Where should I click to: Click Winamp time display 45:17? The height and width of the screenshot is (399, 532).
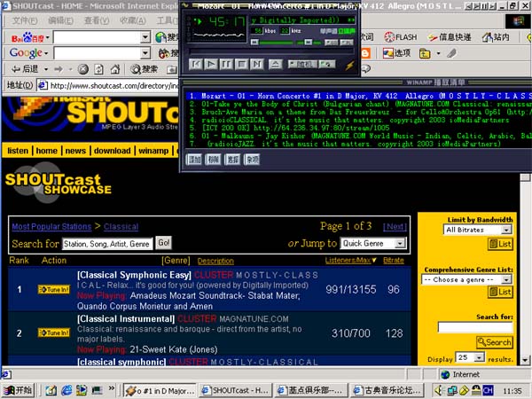[227, 22]
